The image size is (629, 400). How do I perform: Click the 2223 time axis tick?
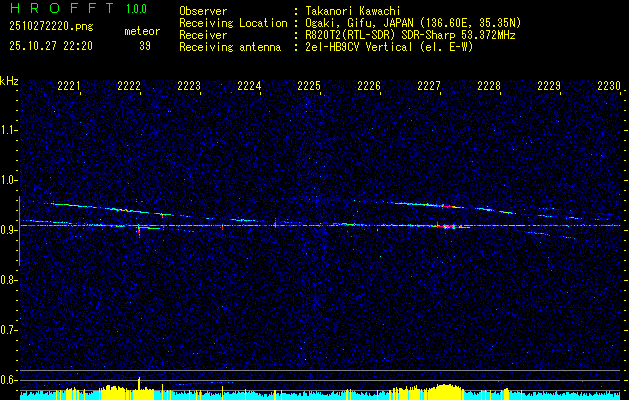click(189, 87)
